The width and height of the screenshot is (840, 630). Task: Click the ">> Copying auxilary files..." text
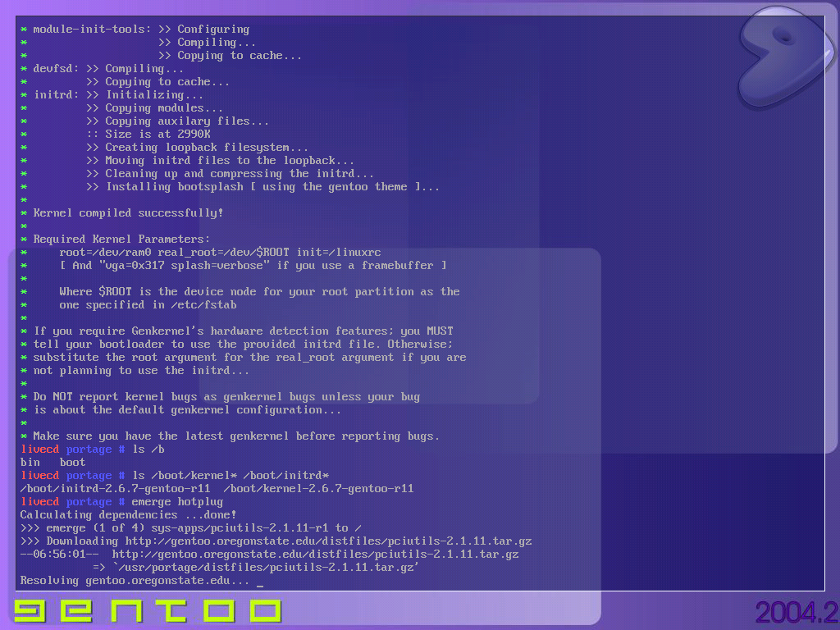[177, 121]
